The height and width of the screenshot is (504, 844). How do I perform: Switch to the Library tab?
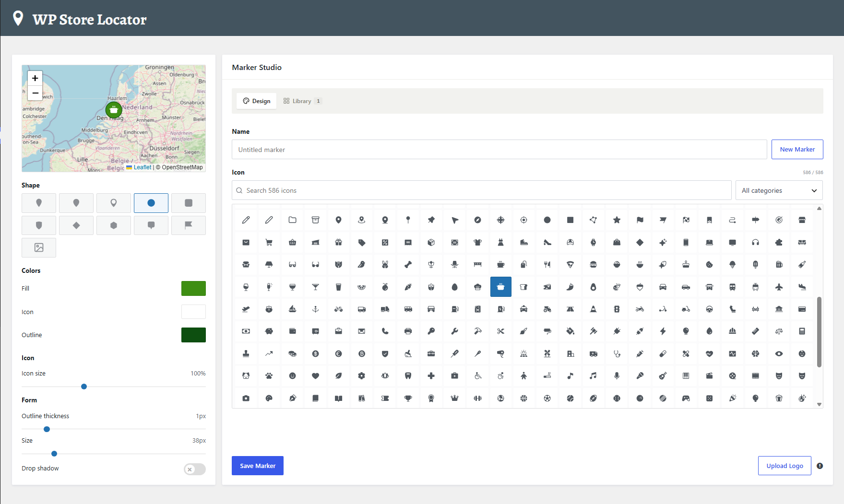(x=302, y=101)
